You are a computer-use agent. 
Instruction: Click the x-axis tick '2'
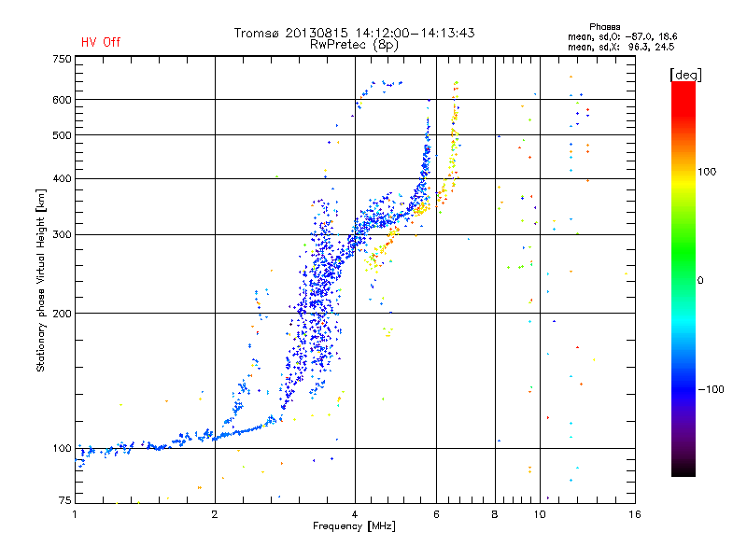pyautogui.click(x=215, y=514)
